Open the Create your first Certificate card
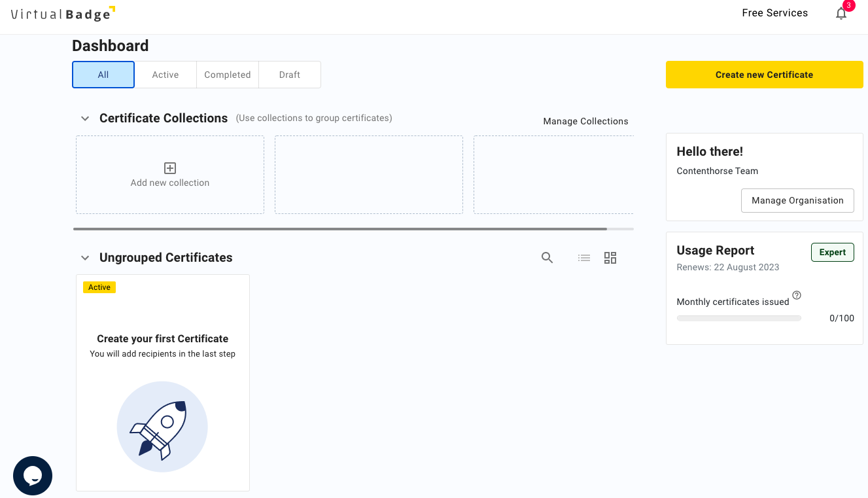 pos(162,382)
